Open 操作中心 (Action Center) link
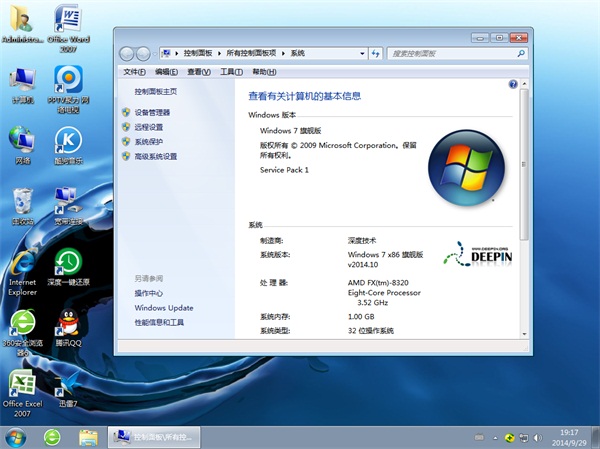 coord(148,293)
